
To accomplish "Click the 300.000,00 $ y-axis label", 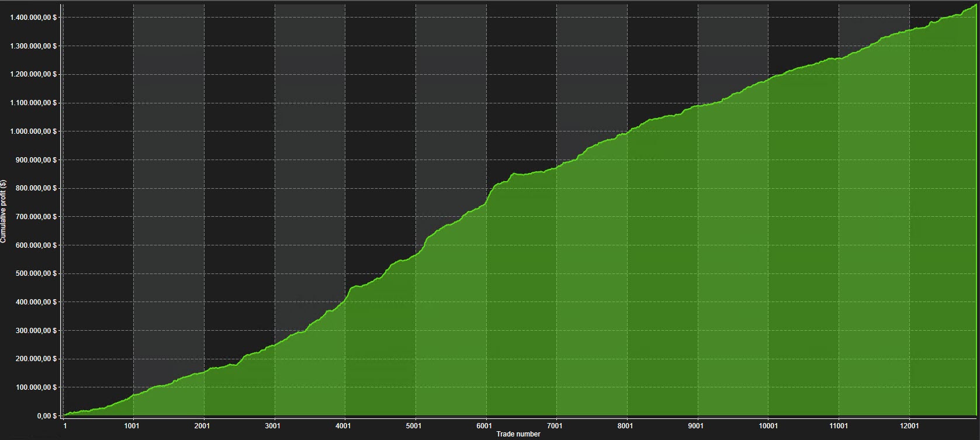I will [37, 331].
